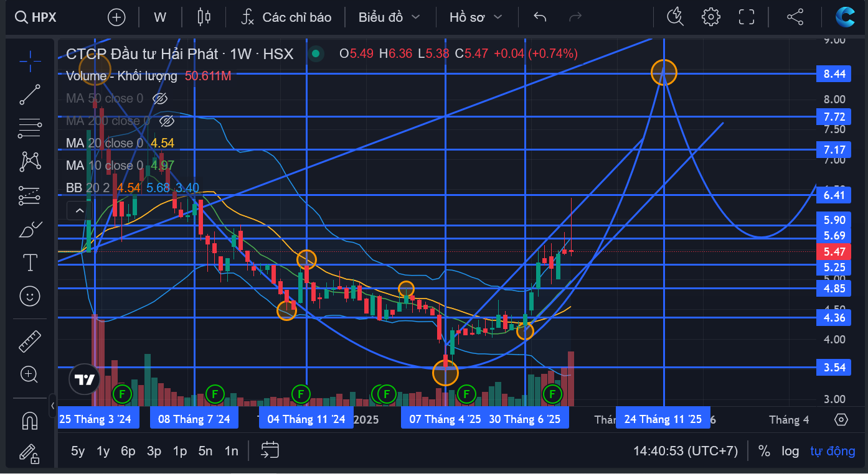Show the hidden MA 200 indicator
The height and width of the screenshot is (474, 868).
166,121
